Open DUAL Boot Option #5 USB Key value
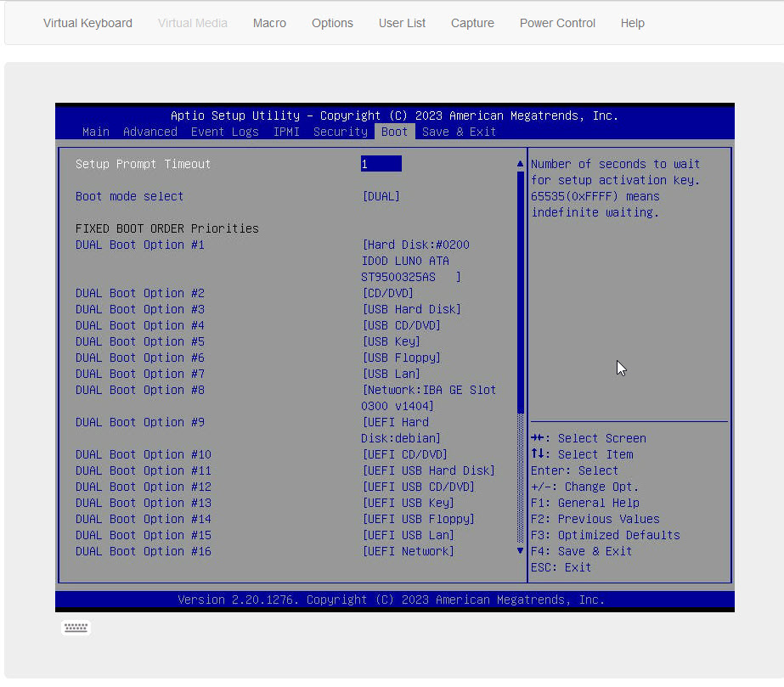This screenshot has width=784, height=687. click(391, 341)
